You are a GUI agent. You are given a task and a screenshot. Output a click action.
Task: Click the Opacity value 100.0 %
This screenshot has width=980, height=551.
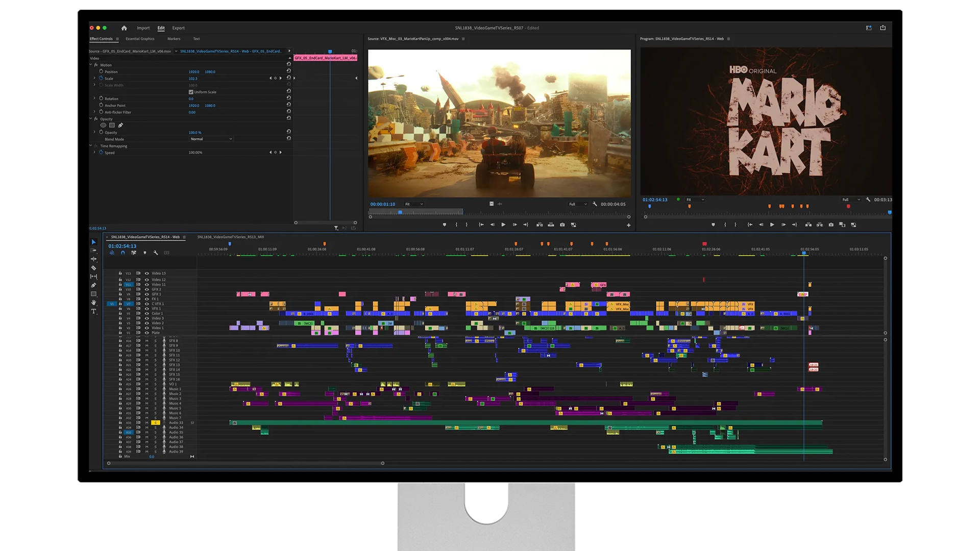coord(195,133)
